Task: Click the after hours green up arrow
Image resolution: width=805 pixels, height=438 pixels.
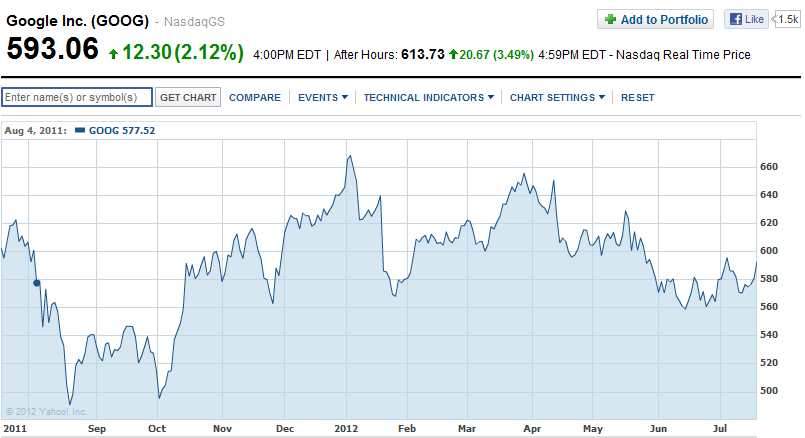Action: 453,54
